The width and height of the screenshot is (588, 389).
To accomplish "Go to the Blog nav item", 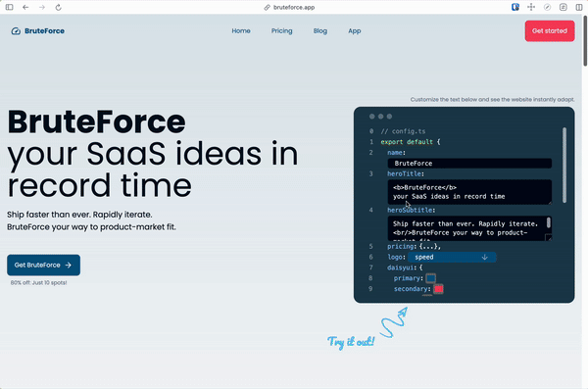I will pyautogui.click(x=320, y=31).
